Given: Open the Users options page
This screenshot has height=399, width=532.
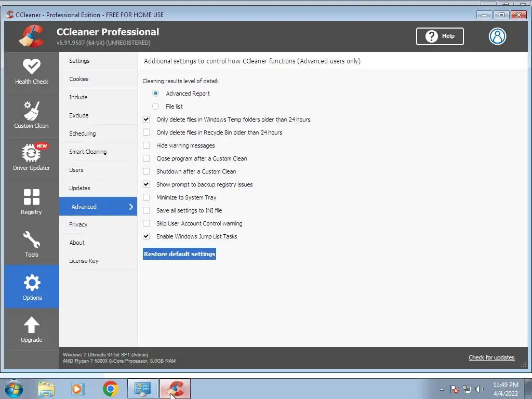Looking at the screenshot, I should [x=98, y=170].
